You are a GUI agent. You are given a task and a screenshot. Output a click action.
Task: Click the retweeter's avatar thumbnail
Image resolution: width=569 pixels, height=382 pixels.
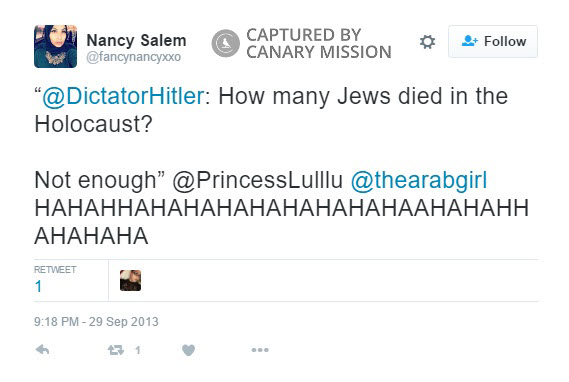(x=130, y=280)
